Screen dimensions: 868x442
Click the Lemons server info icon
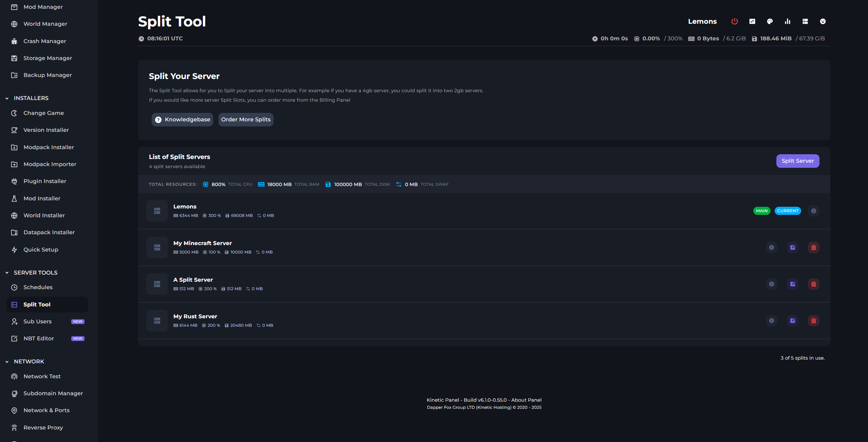(x=813, y=211)
